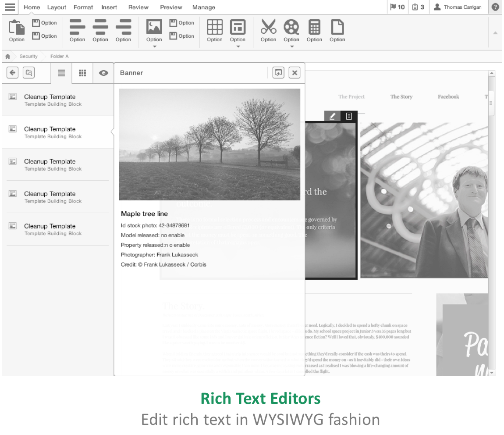Open the help question mark icon
Image resolution: width=504 pixels, height=435 pixels.
[495, 7]
